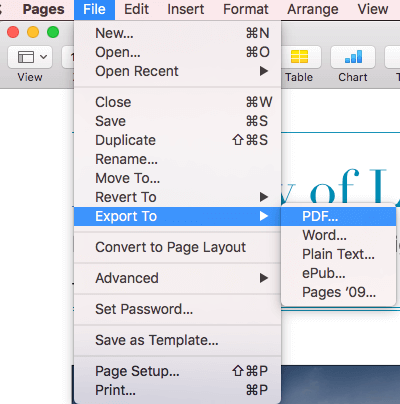400x404 pixels.
Task: Click the yellow minimize window button
Action: coord(33,32)
